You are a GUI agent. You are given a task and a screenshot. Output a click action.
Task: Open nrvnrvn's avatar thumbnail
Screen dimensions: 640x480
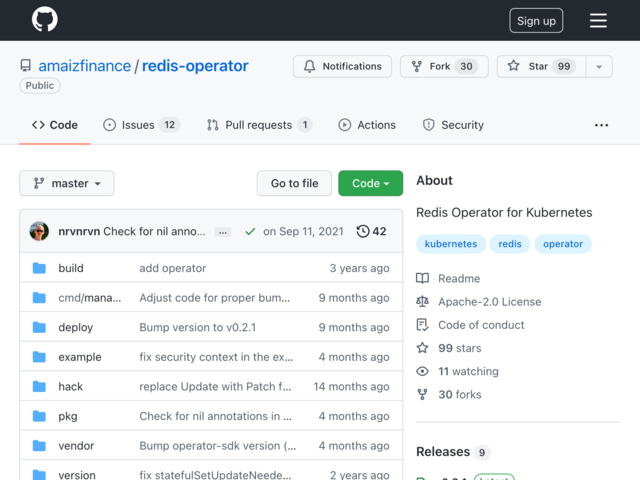coord(40,231)
